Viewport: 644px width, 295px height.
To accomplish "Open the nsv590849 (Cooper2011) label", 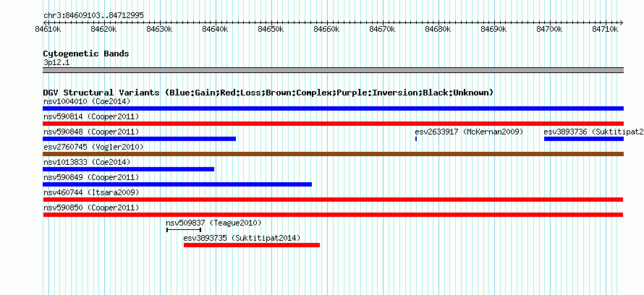I will pos(91,177).
